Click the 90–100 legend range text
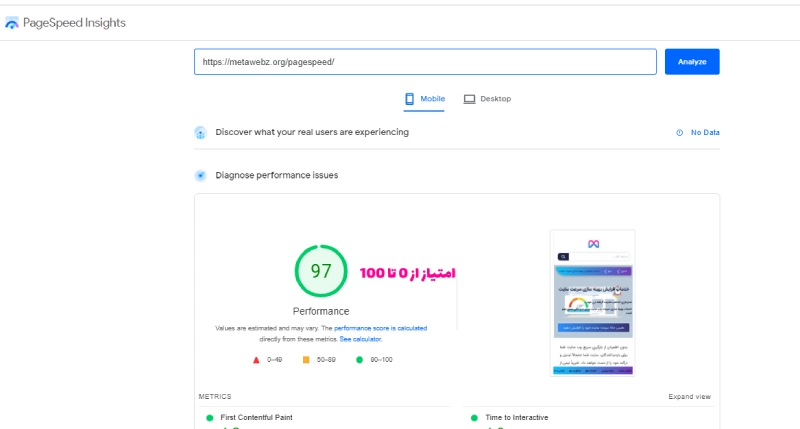Viewport: 800px width, 429px height. 381,360
